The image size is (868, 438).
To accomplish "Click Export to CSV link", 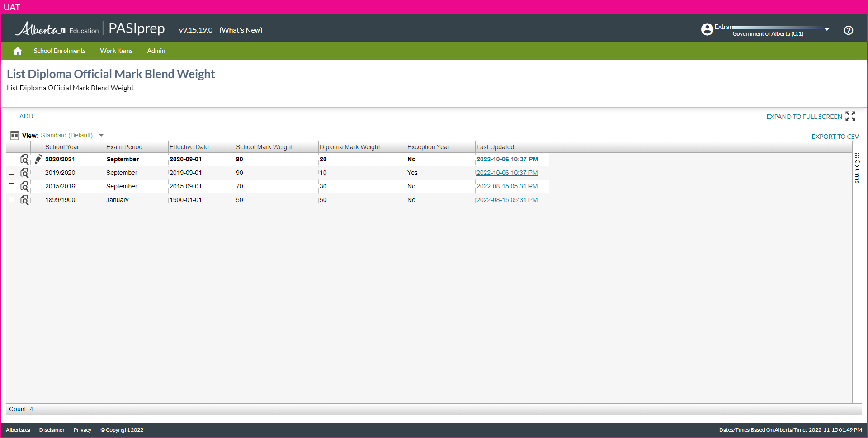I will click(x=835, y=137).
